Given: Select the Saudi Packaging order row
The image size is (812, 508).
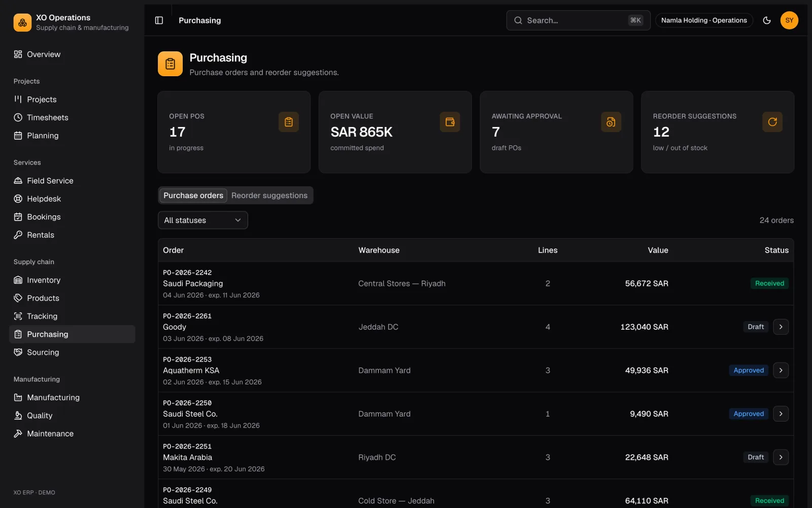Looking at the screenshot, I should [x=476, y=283].
